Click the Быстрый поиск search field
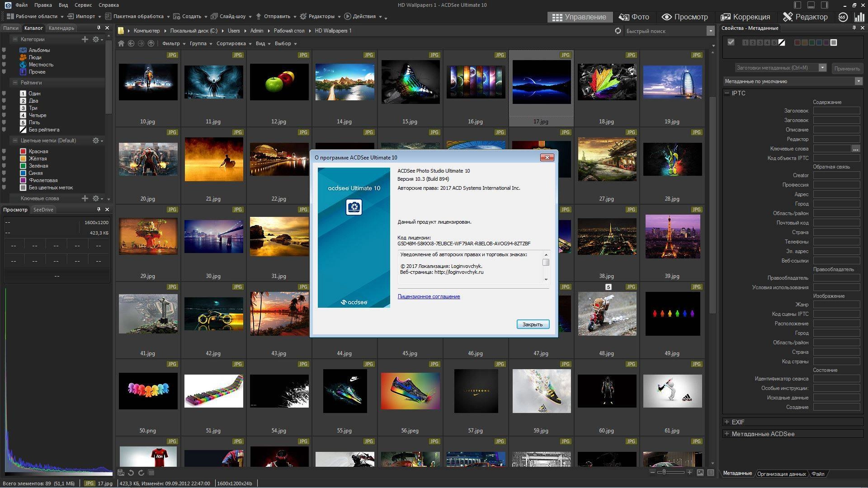Viewport: 868px width, 488px height. [665, 31]
